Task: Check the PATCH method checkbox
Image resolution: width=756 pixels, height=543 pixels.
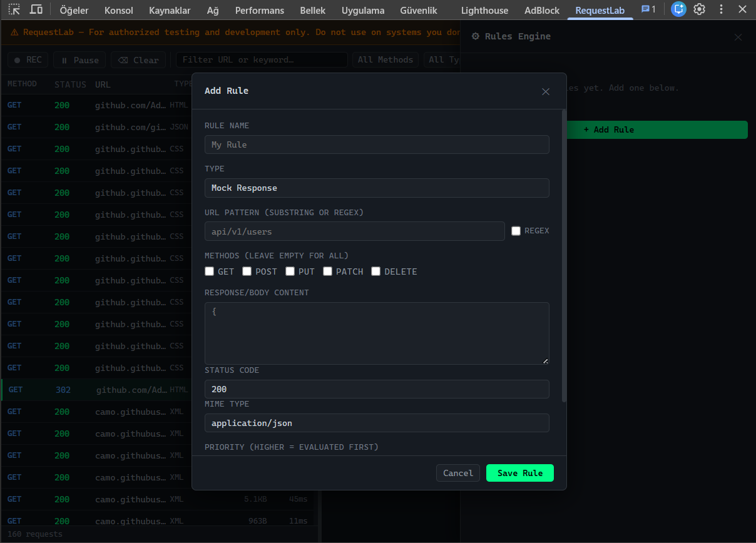Action: point(328,271)
